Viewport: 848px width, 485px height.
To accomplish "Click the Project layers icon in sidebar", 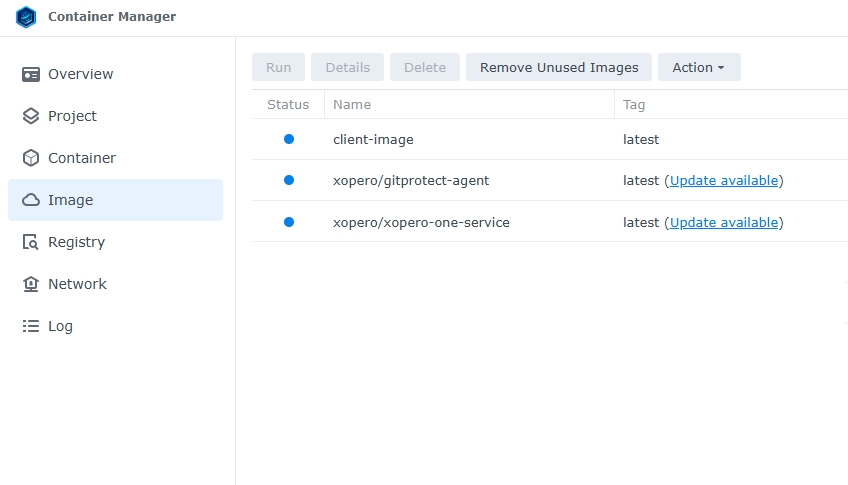I will (x=31, y=116).
